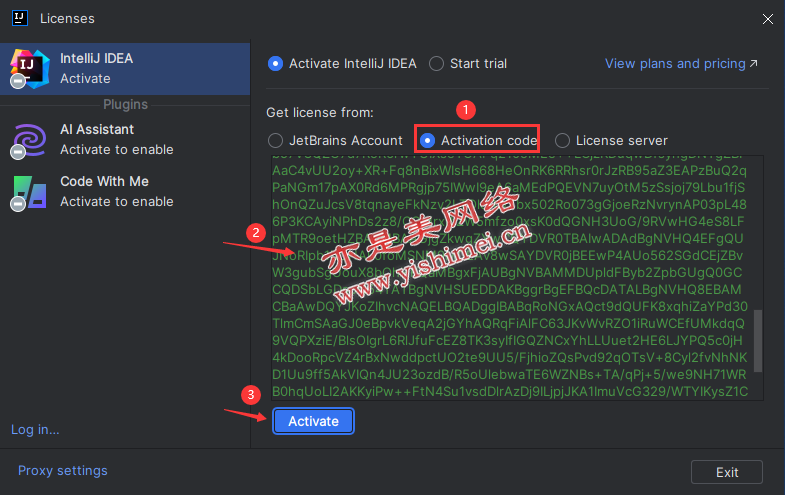The image size is (785, 495).
Task: Click the IntelliJ IDEA product icon in sidebar
Action: pyautogui.click(x=30, y=69)
